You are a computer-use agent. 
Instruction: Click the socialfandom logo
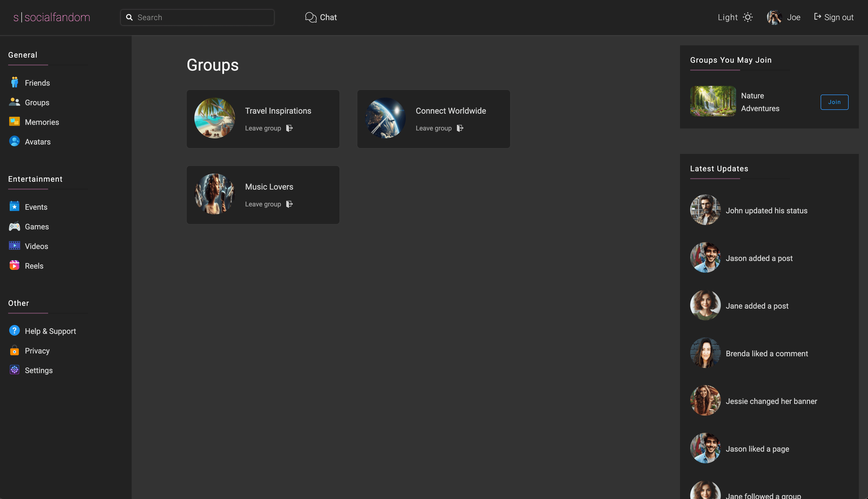tap(52, 17)
